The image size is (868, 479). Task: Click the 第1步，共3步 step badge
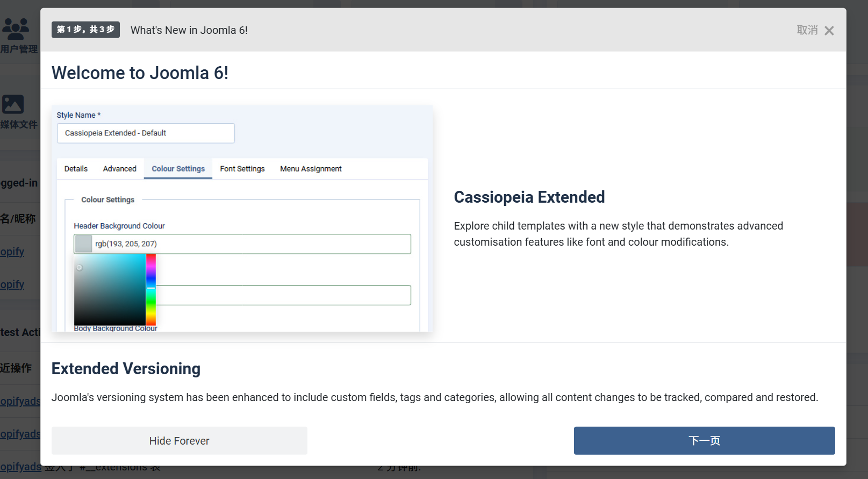[x=85, y=30]
